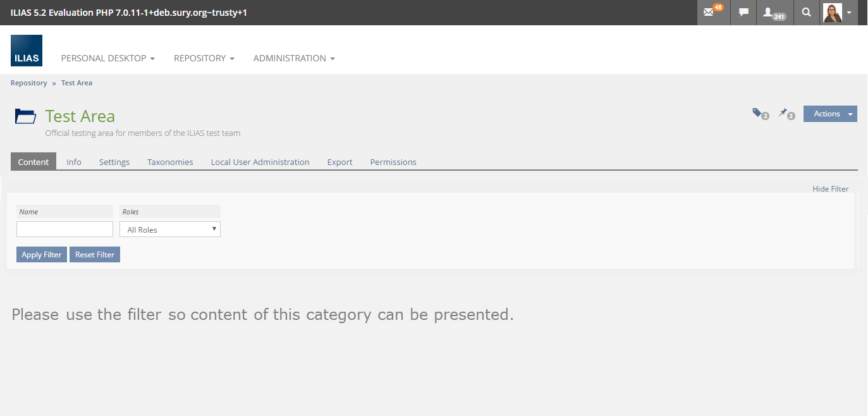Click the Test Area folder icon
This screenshot has width=868, height=416.
tap(25, 116)
